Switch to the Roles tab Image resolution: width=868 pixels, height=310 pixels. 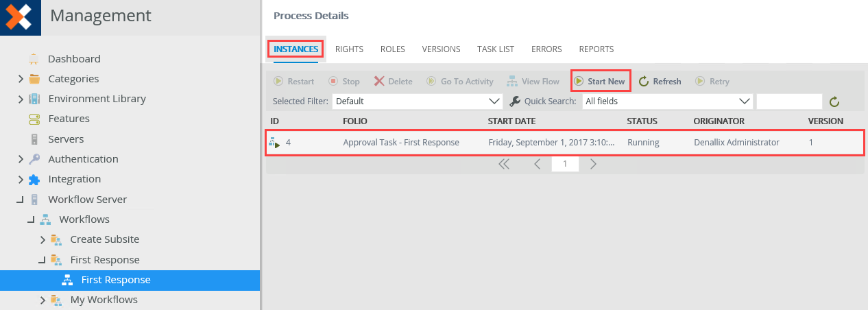click(393, 49)
